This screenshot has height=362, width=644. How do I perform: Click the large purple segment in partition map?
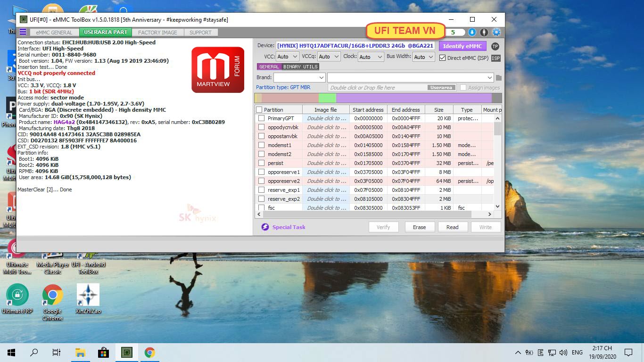(x=414, y=98)
